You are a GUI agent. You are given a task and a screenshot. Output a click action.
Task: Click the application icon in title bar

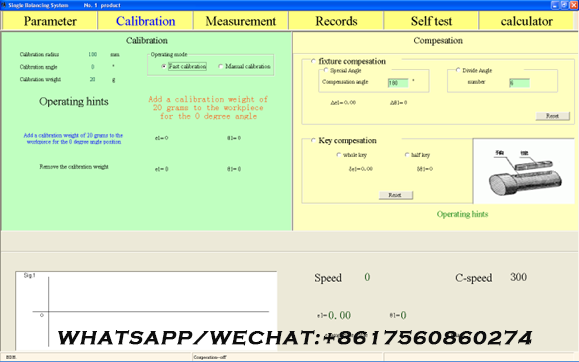tap(4, 5)
